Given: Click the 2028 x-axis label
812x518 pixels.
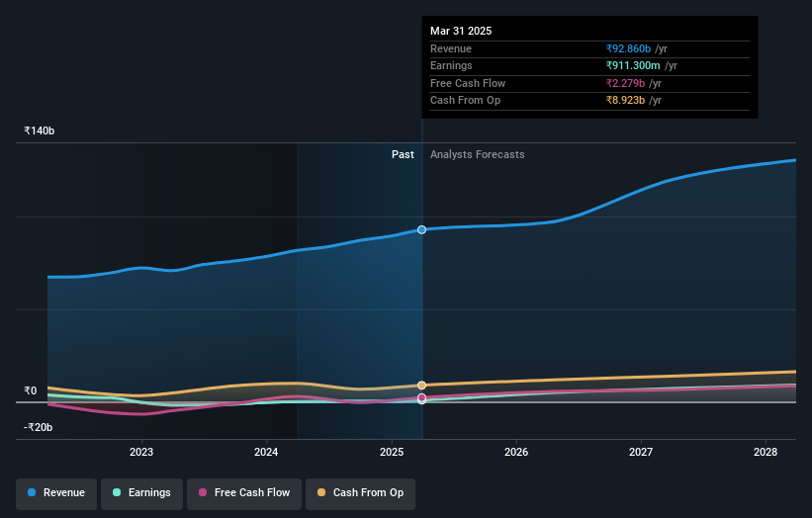Looking at the screenshot, I should pyautogui.click(x=766, y=452).
